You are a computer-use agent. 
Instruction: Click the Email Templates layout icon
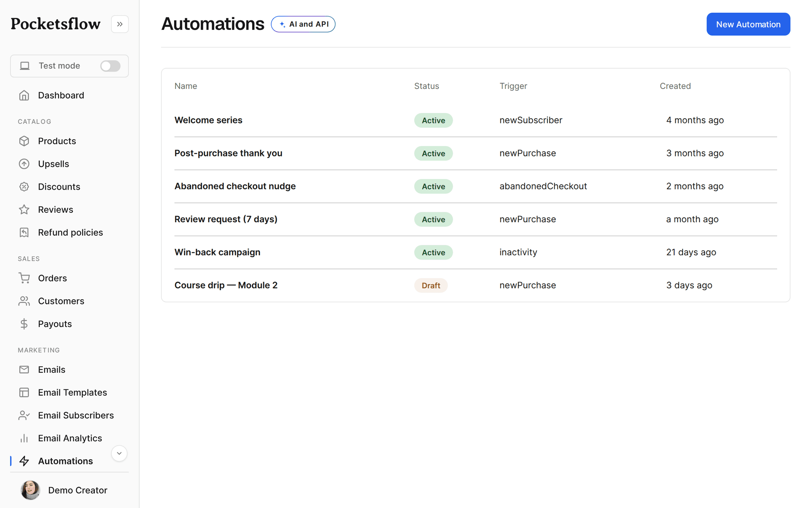tap(24, 393)
